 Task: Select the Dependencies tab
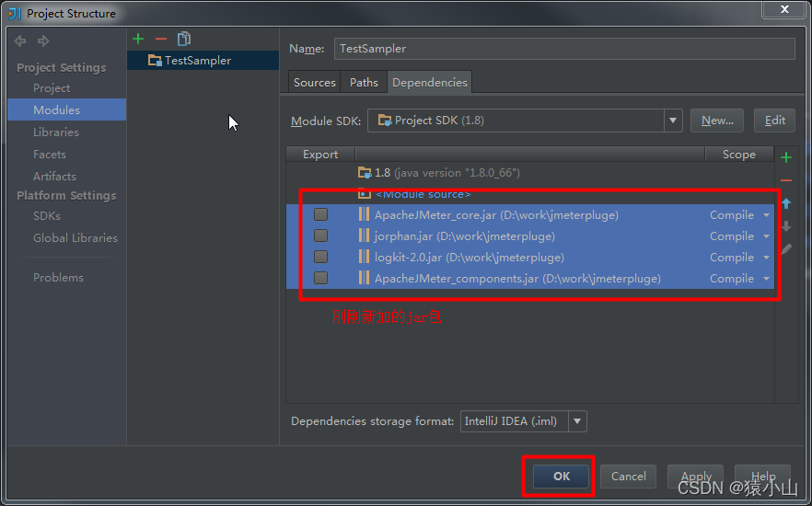pyautogui.click(x=430, y=82)
